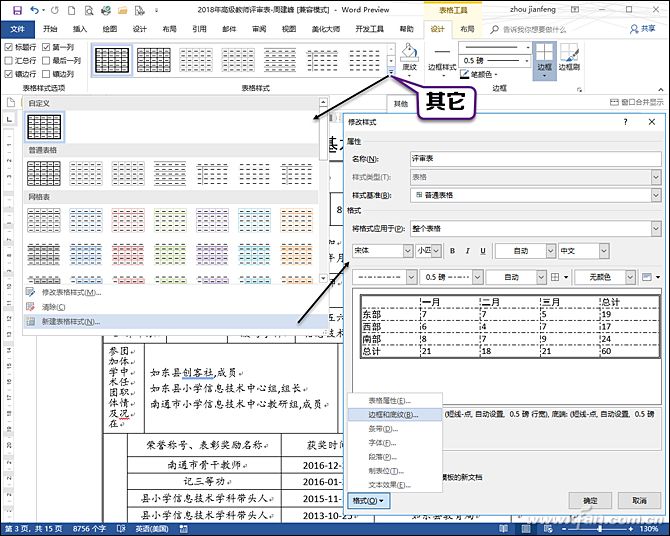Expand the table styles gallery More arrow
This screenshot has width=670, height=536.
tap(391, 73)
